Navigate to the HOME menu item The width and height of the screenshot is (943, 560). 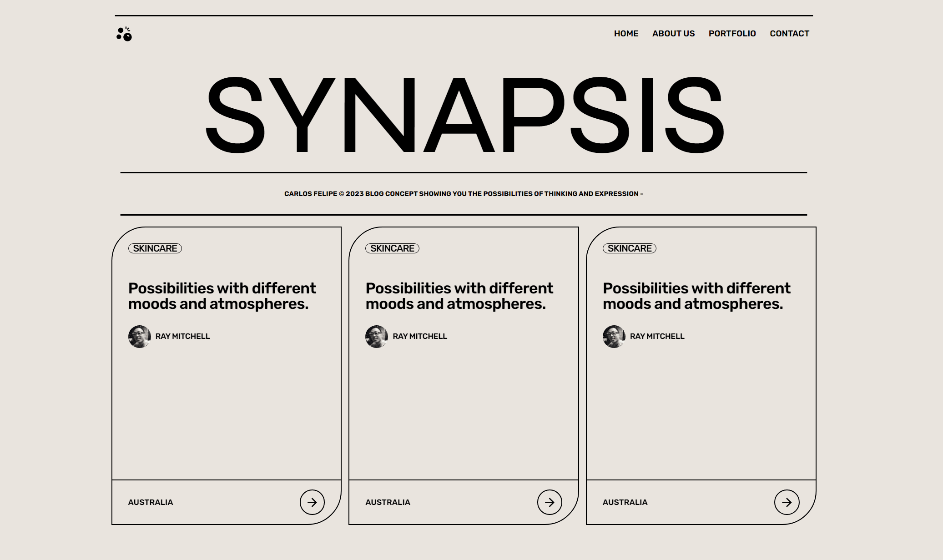pos(626,33)
